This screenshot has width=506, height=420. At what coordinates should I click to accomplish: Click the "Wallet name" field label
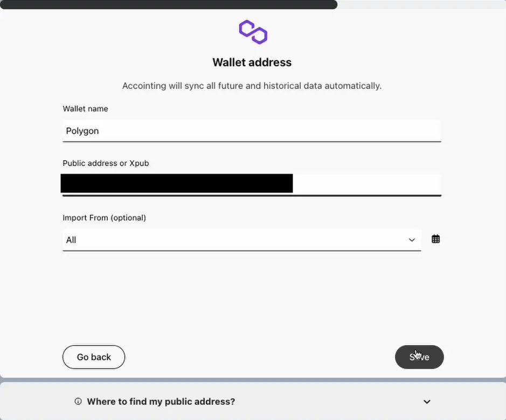coord(85,109)
